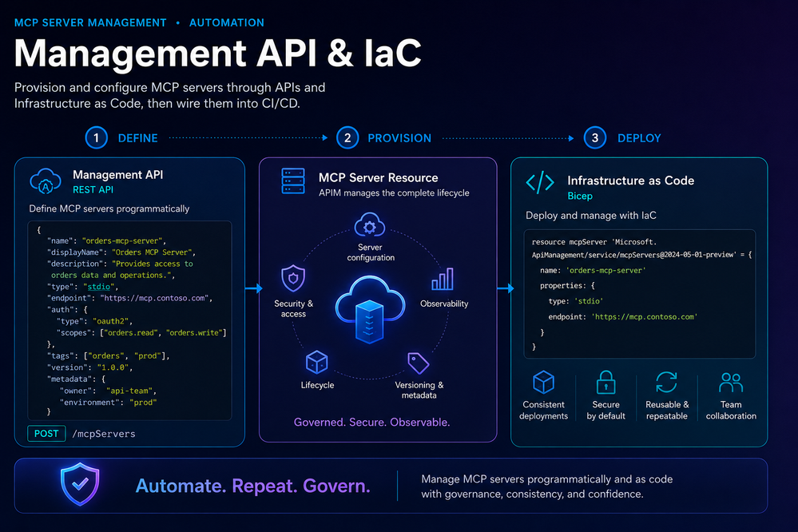Click the "orders-mcp-server" name value in JSON

click(x=122, y=240)
